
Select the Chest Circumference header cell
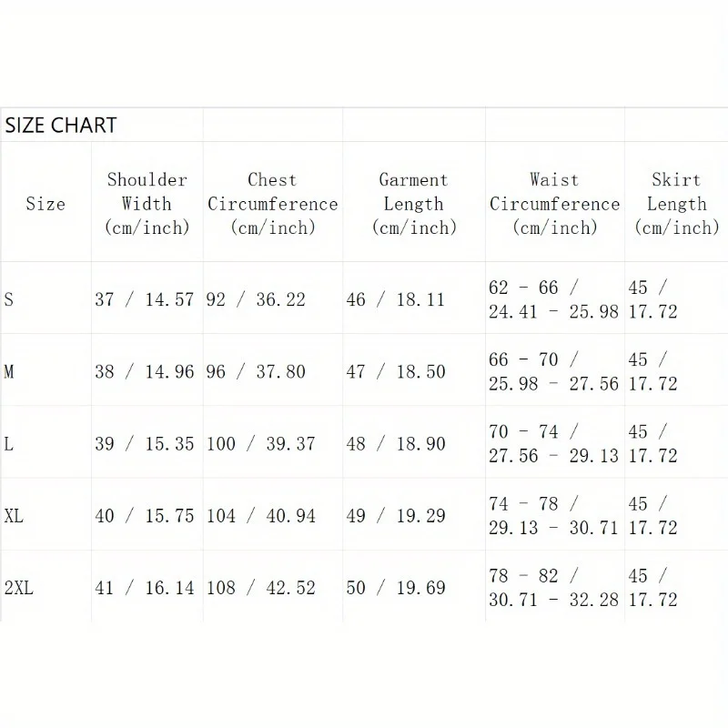[x=272, y=204]
